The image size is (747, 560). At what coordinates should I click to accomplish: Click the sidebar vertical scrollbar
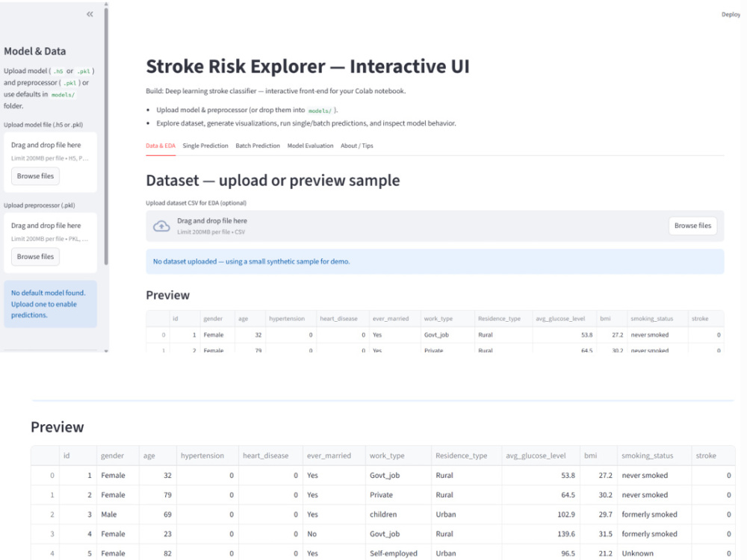(x=106, y=136)
